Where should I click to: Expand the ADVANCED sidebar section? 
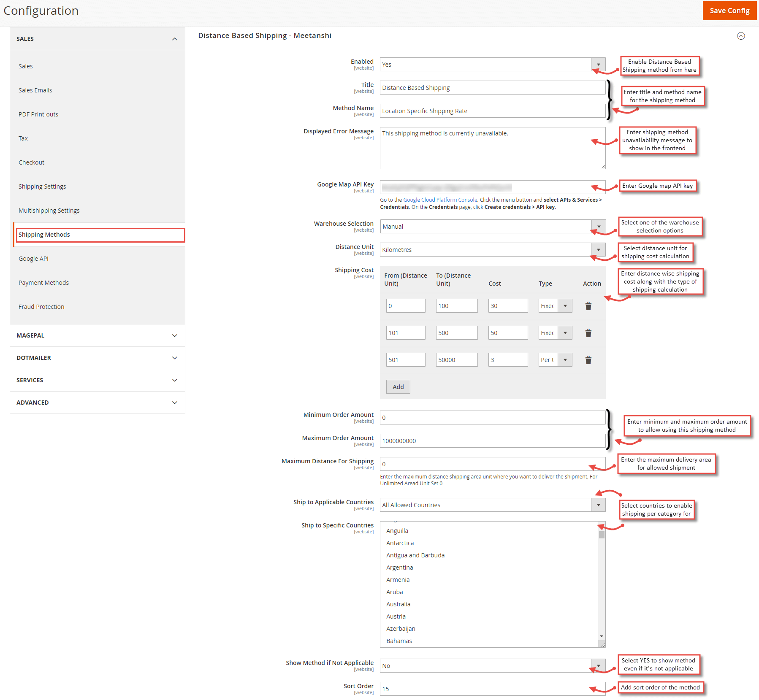98,403
